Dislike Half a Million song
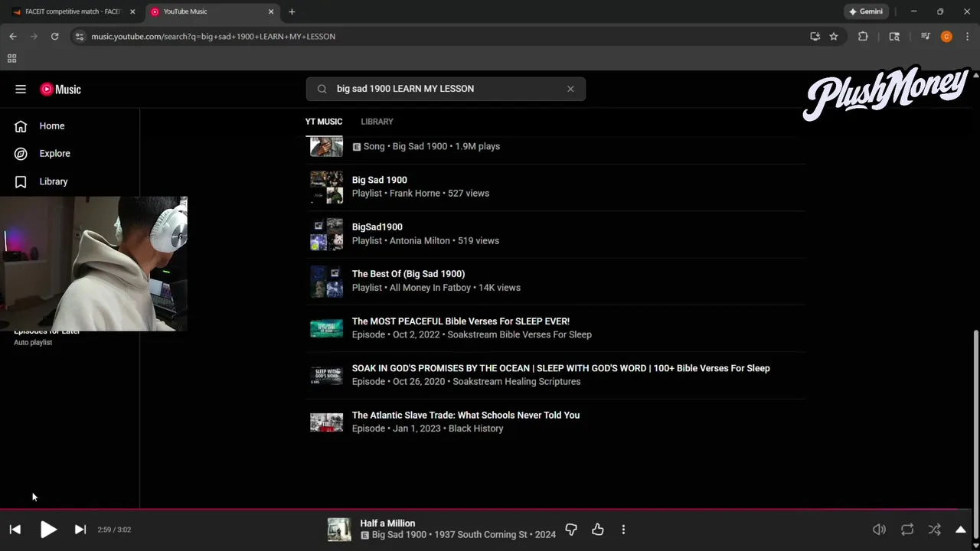Screen dimensions: 980x551 tap(570, 530)
